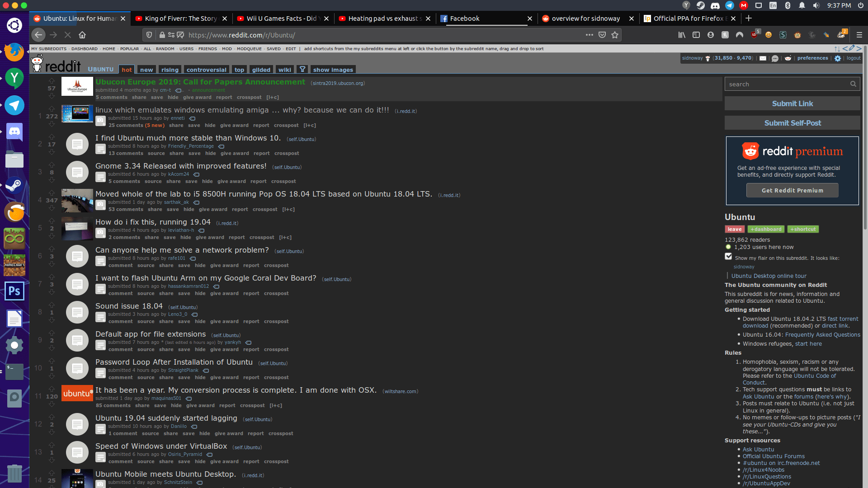Expand the linux emulates amiga image preview
The height and width of the screenshot is (488, 868).
tap(101, 121)
